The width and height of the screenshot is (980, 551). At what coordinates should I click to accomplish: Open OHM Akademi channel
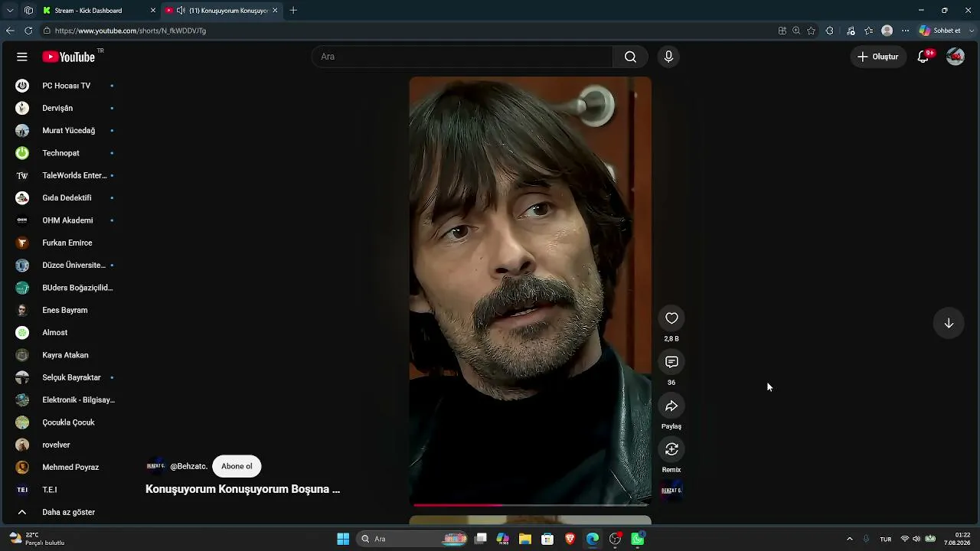(66, 220)
